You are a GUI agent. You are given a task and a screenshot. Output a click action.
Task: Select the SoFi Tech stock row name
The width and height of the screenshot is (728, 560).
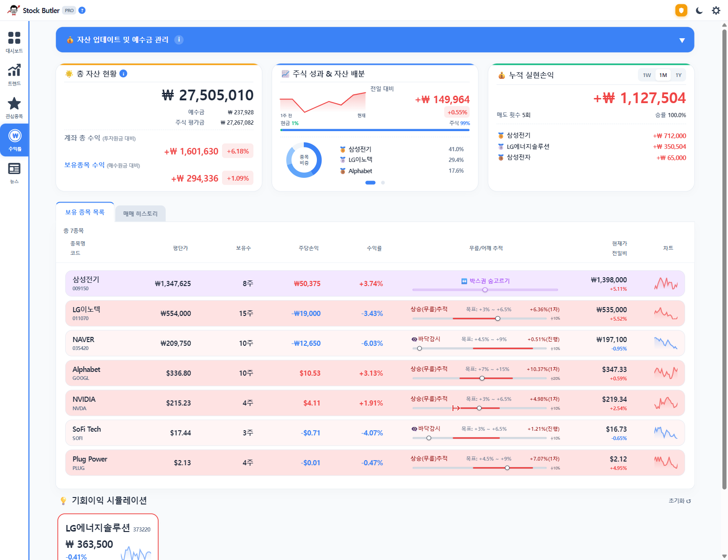(x=87, y=429)
